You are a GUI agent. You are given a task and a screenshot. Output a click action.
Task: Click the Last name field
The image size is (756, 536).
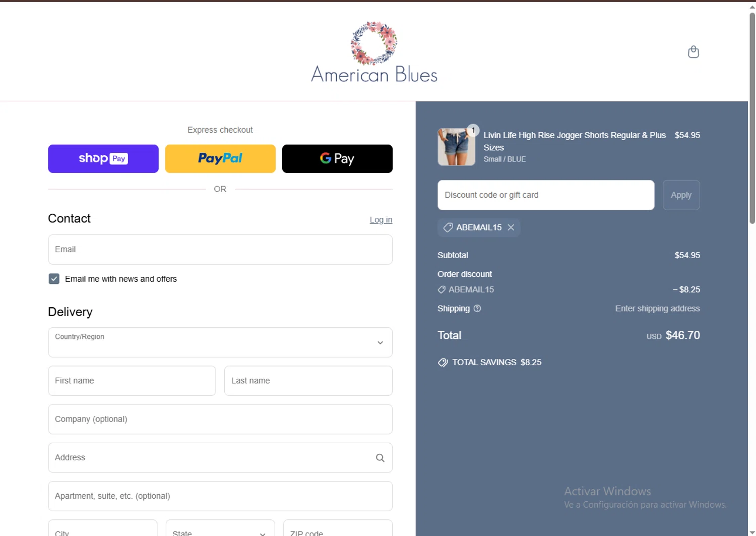[308, 381]
